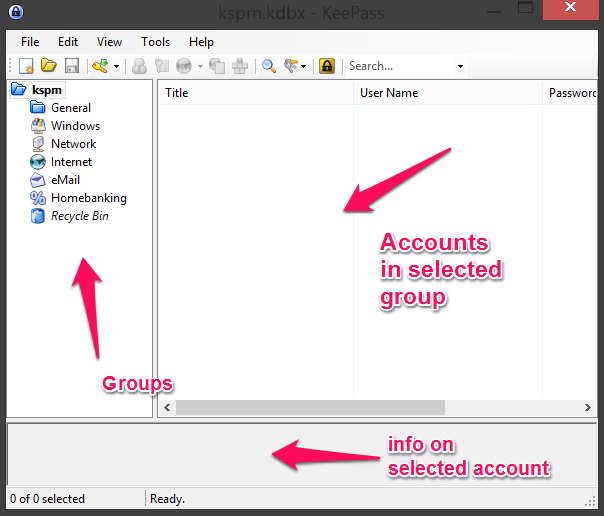Sort entries by User Name column header

448,93
